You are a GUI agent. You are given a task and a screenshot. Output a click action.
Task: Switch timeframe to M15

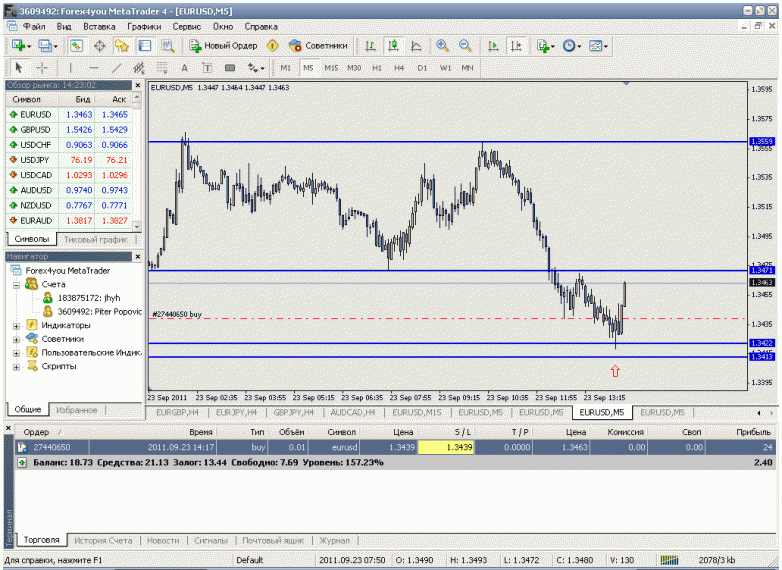tap(331, 68)
